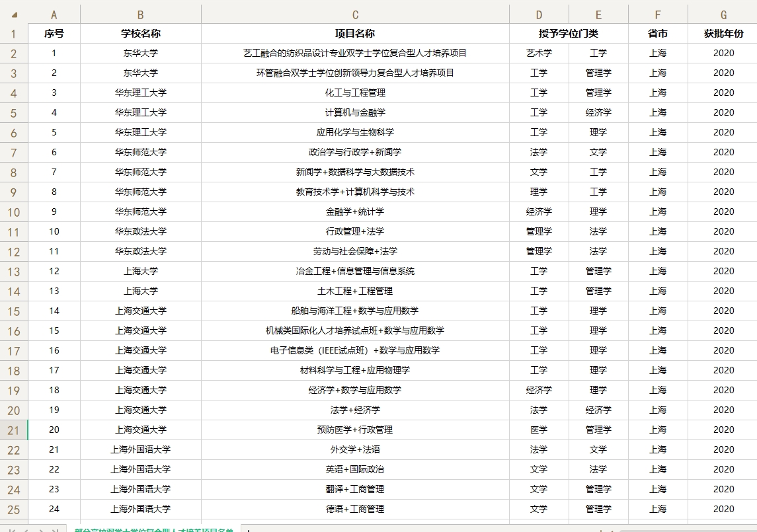
Task: Click the 序号 header cell
Action: (54, 33)
